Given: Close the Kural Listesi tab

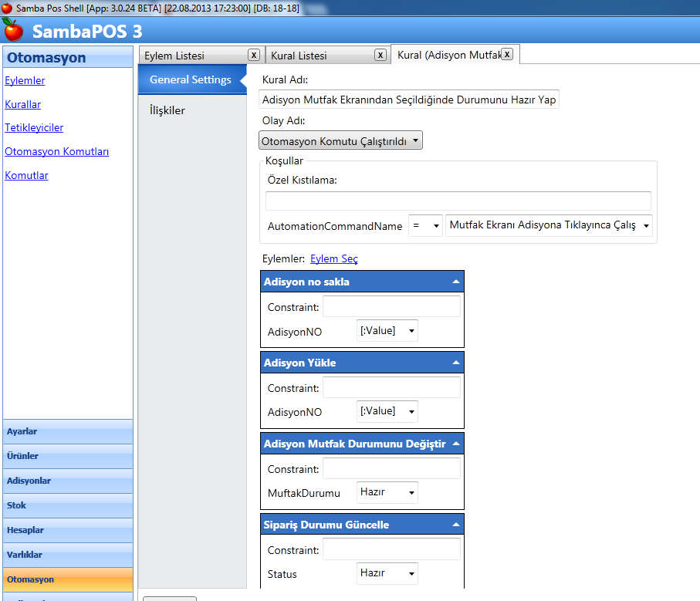Looking at the screenshot, I should tap(380, 55).
